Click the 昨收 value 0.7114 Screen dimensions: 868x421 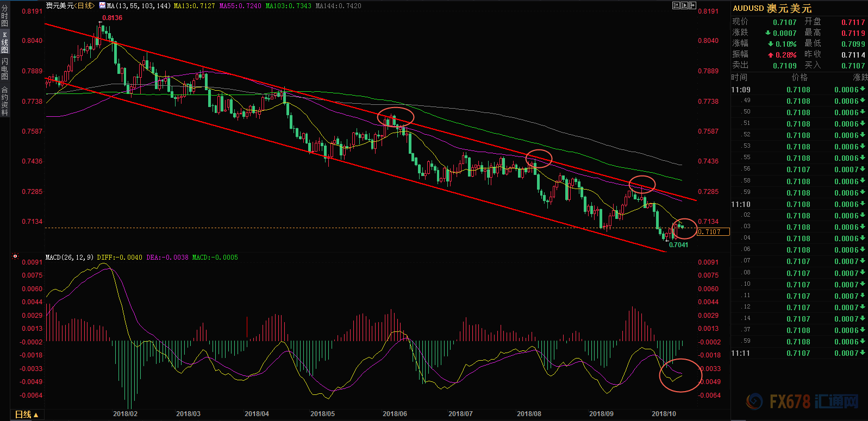pyautogui.click(x=853, y=55)
